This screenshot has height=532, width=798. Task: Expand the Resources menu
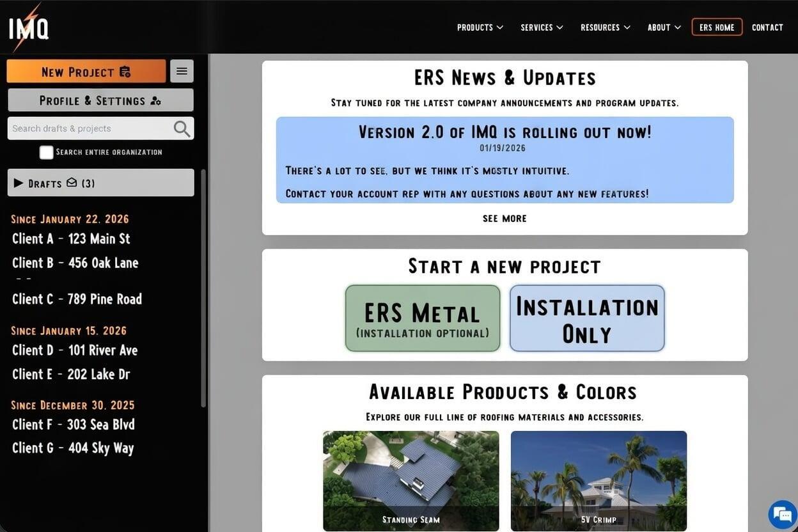click(605, 27)
